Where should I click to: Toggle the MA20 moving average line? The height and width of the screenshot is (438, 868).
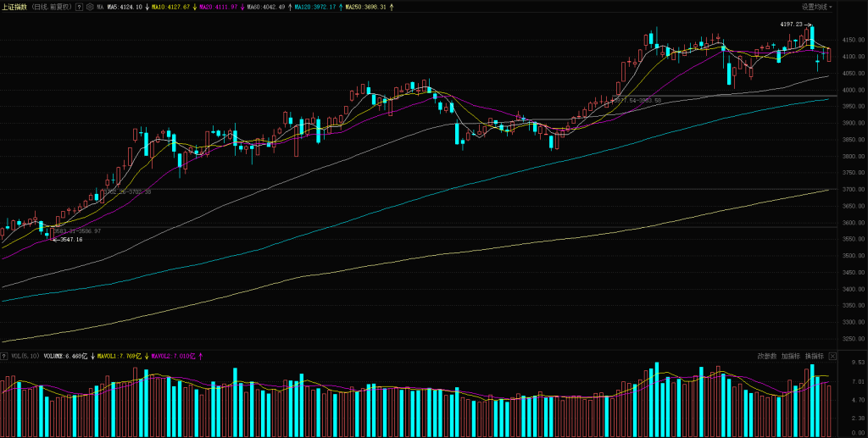[x=219, y=7]
